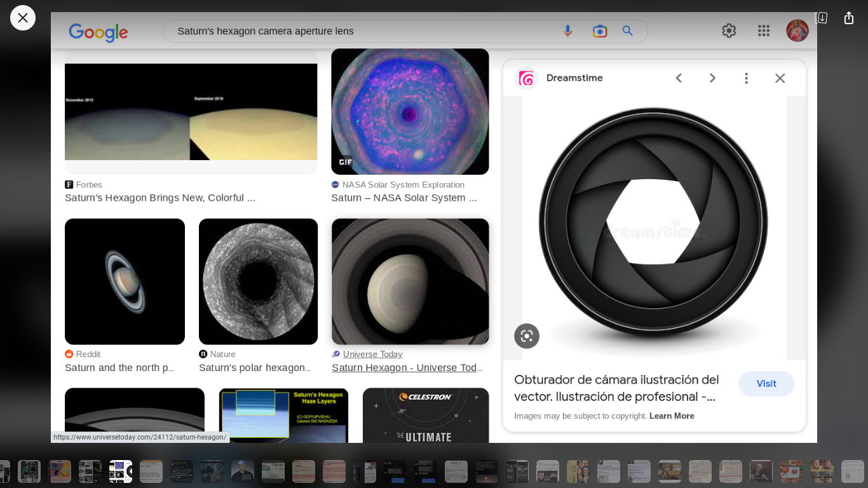This screenshot has width=868, height=488.
Task: Open the three-dot more options menu
Action: click(747, 78)
